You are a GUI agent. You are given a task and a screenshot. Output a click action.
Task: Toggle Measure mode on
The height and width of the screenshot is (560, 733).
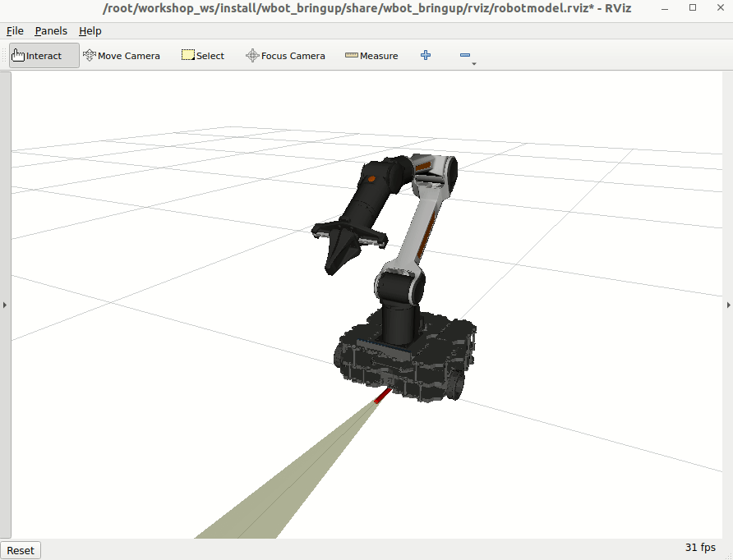click(371, 55)
